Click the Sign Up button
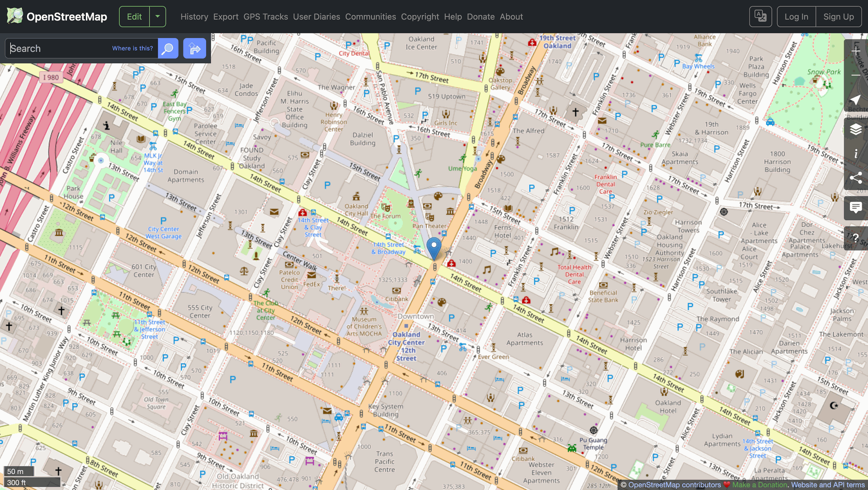The image size is (868, 490). click(839, 17)
